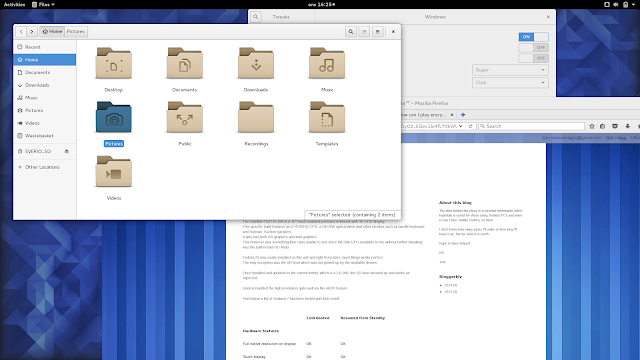This screenshot has height=360, width=640.
Task: Bookmark this page with the Firefox star
Action: coord(592,126)
